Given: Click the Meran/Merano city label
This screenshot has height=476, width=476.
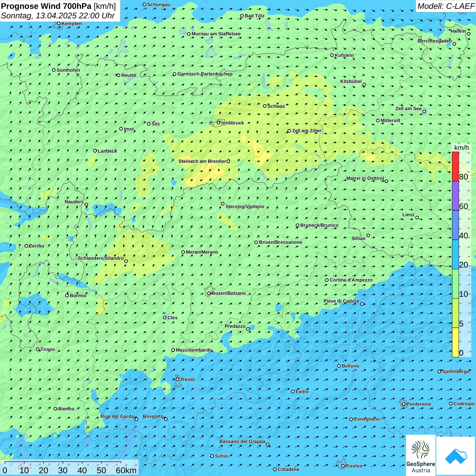Looking at the screenshot, I should pyautogui.click(x=202, y=252).
